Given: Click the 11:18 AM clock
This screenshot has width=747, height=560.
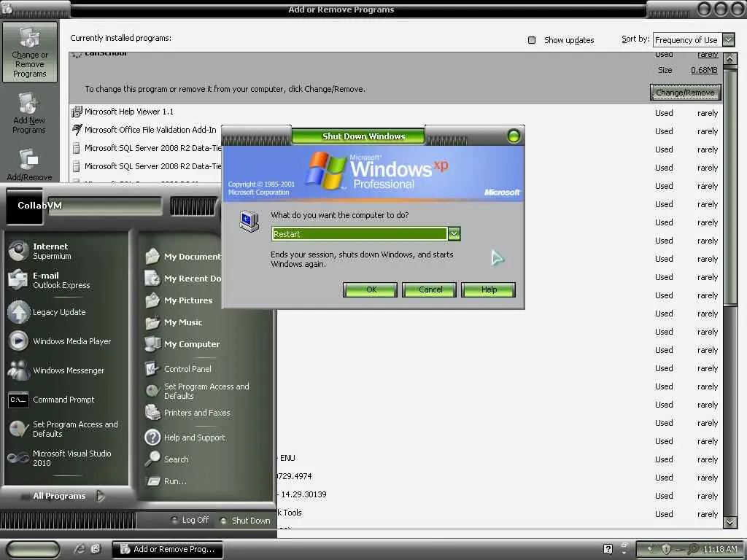Looking at the screenshot, I should 720,549.
